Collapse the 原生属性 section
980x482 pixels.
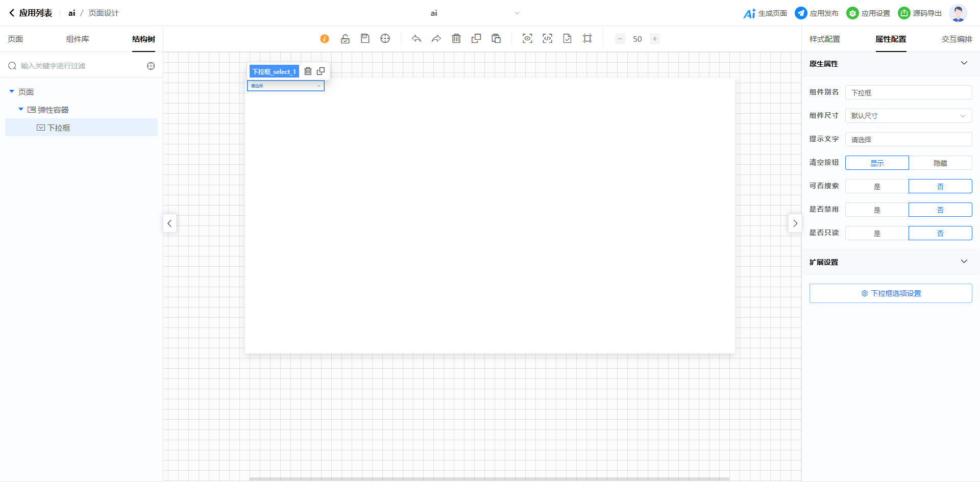[x=964, y=63]
